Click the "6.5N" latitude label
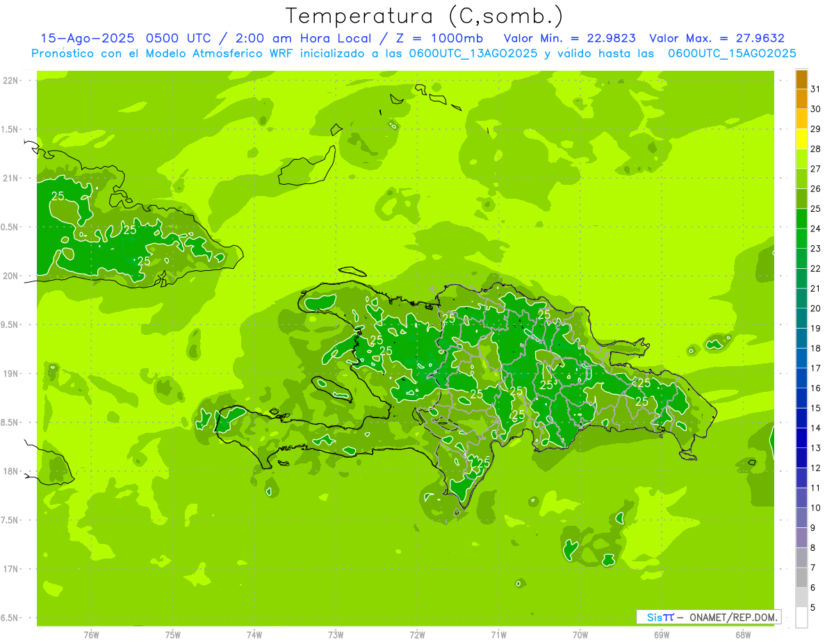The width and height of the screenshot is (834, 644). (10, 618)
